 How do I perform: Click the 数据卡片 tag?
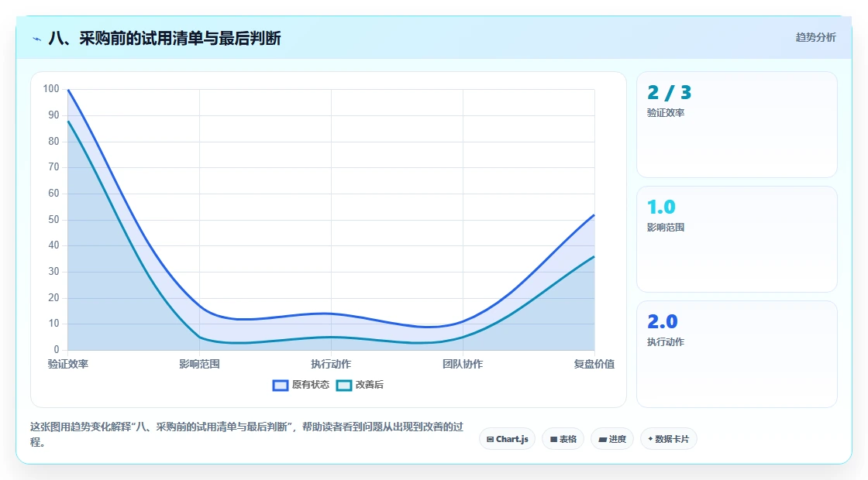point(668,439)
